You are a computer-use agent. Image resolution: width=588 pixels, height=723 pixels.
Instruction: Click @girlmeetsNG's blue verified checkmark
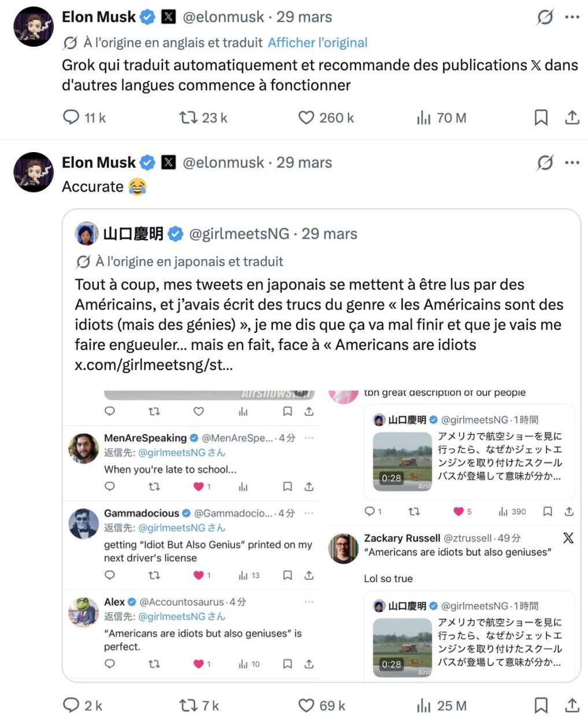[x=175, y=234]
